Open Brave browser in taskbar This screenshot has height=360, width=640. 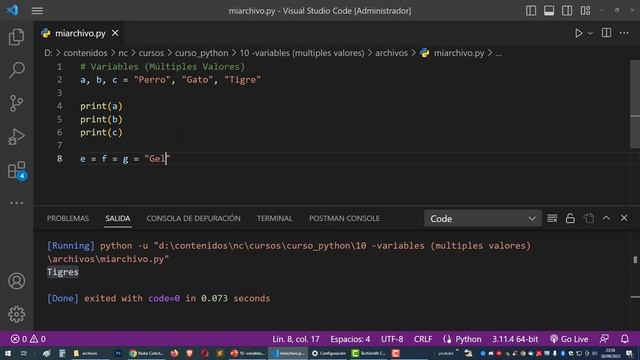coord(189,353)
